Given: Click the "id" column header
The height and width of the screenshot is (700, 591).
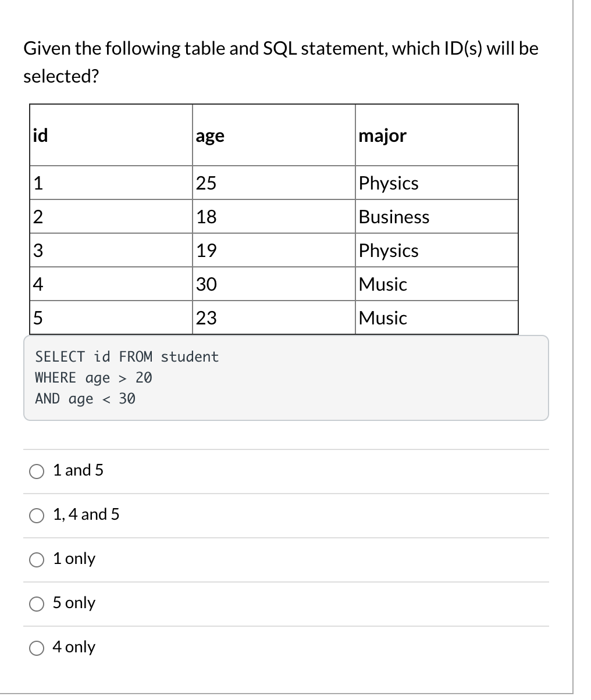Looking at the screenshot, I should point(38,135).
